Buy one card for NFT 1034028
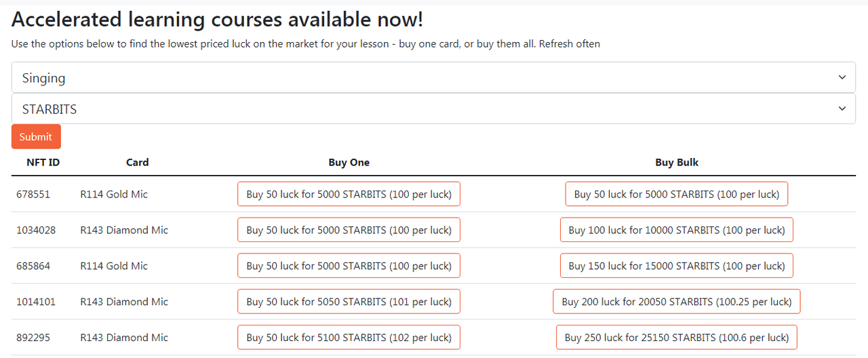 point(349,230)
